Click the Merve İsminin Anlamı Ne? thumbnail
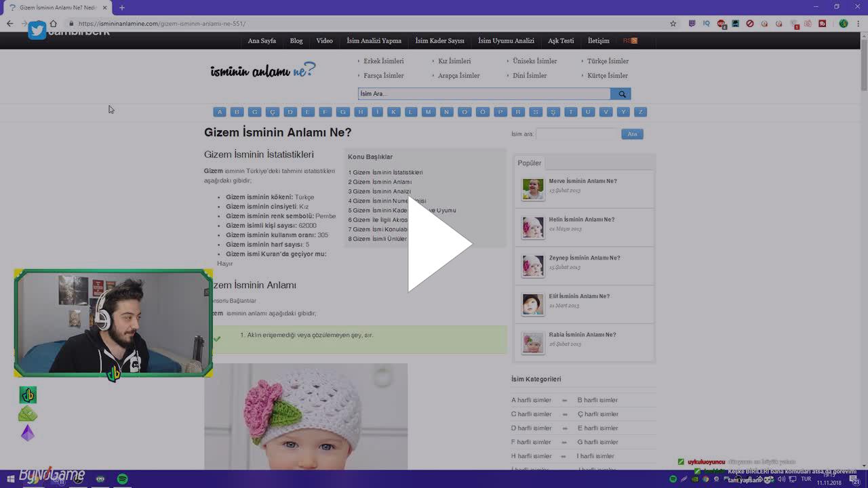868x488 pixels. pyautogui.click(x=533, y=189)
